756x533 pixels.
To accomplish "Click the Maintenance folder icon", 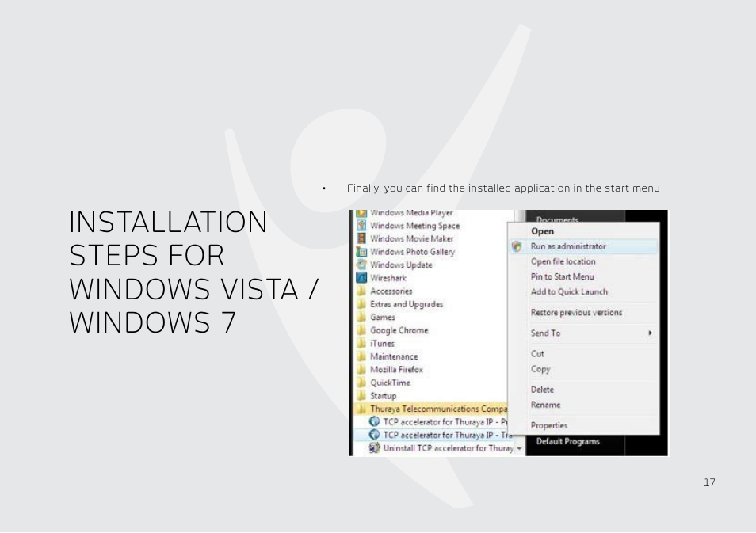I will coord(361,356).
